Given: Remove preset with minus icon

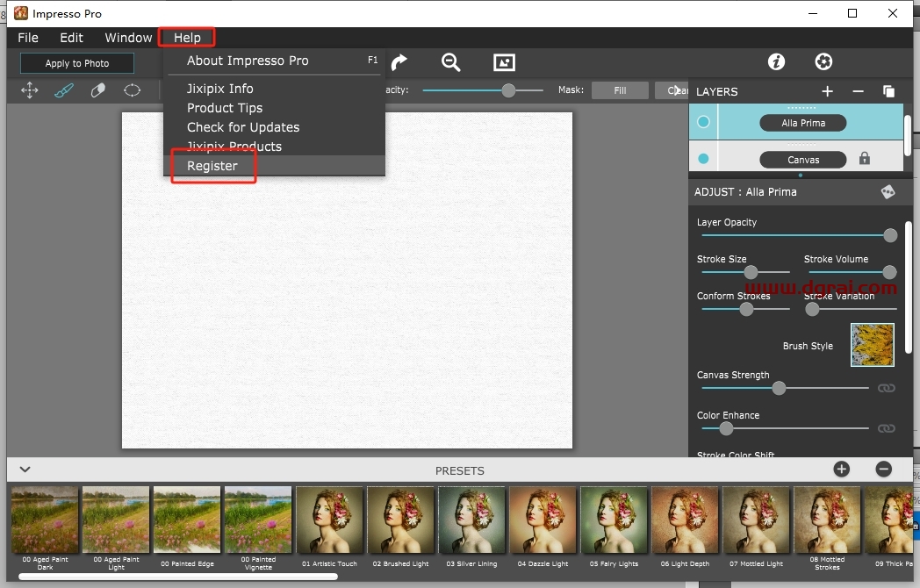Looking at the screenshot, I should coord(884,469).
